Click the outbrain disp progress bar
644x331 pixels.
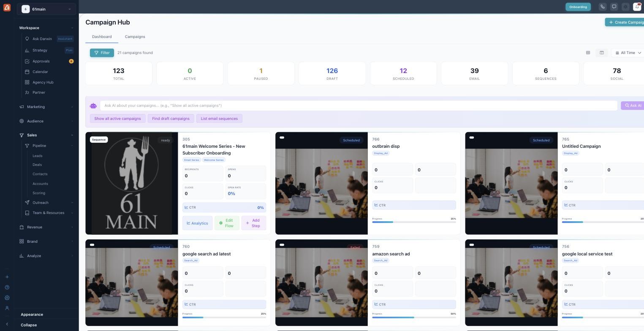pos(414,222)
